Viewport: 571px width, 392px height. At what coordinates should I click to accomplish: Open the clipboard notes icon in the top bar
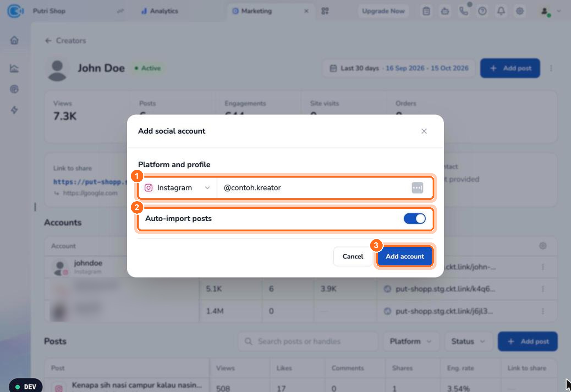tap(426, 11)
